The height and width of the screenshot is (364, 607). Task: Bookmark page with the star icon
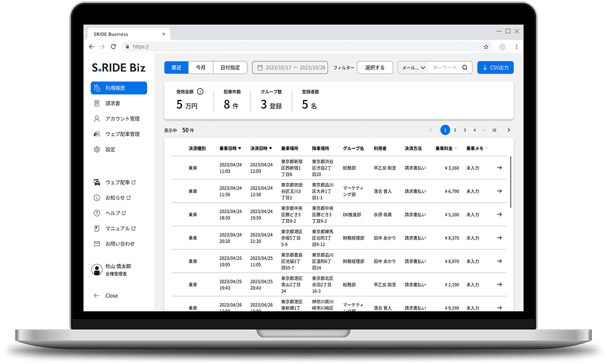click(x=486, y=47)
